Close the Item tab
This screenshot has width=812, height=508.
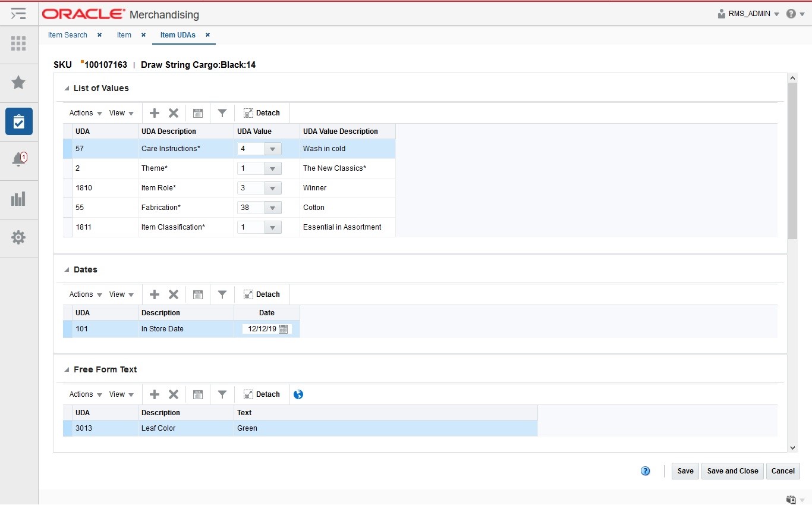pyautogui.click(x=143, y=35)
